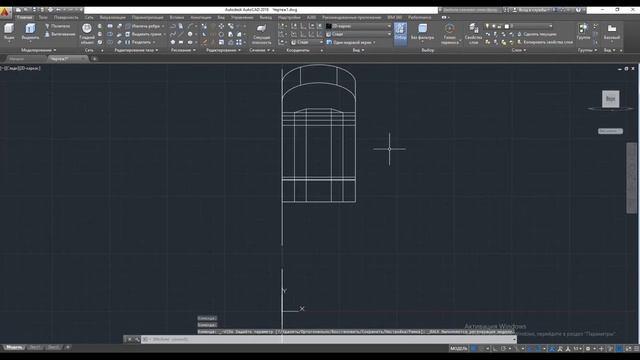This screenshot has width=640, height=360.
Task: Switch to the Визуализация ribbon tab
Action: coord(113,18)
